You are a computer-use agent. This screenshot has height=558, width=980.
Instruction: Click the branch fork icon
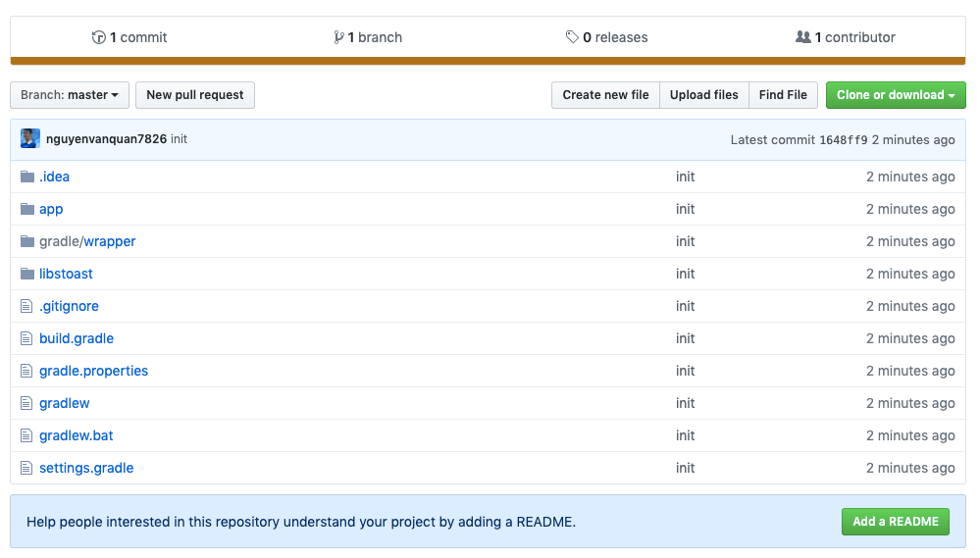338,37
